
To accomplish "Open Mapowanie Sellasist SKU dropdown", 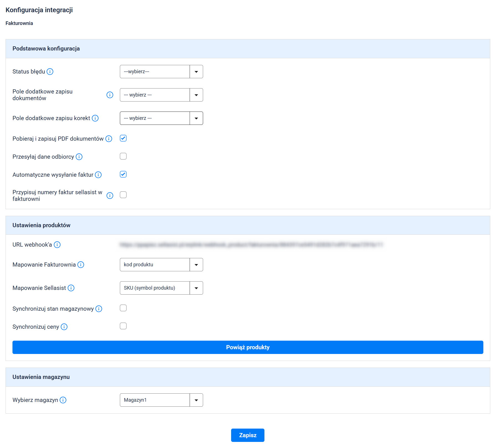I will click(x=161, y=288).
